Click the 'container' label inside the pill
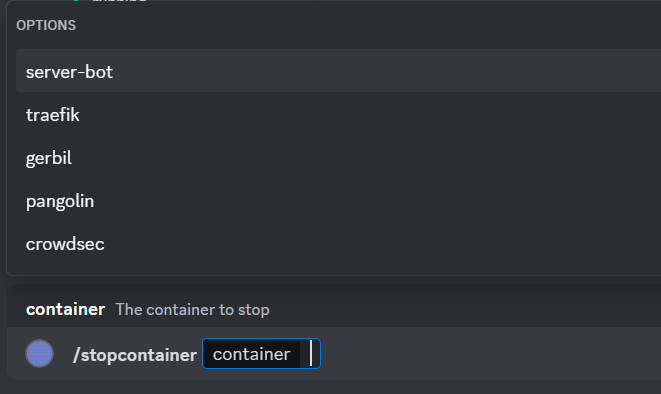This screenshot has height=394, width=661. (x=251, y=354)
